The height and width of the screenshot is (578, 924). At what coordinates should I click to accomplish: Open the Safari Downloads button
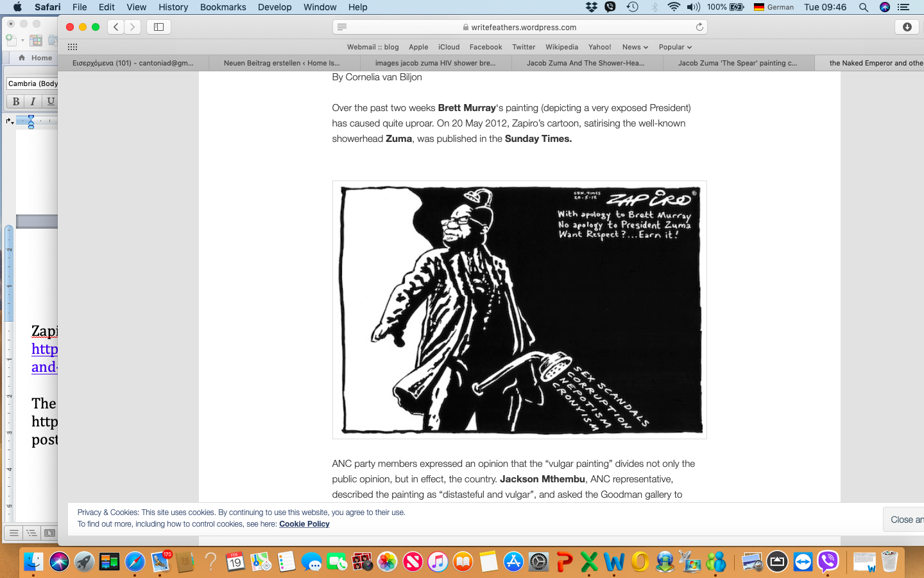907,27
